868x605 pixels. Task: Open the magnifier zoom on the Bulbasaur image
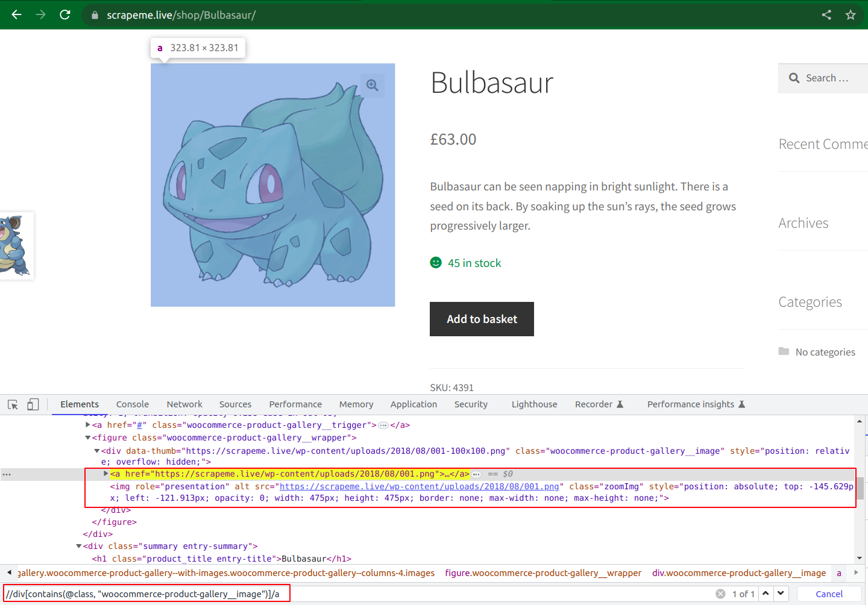(x=372, y=85)
